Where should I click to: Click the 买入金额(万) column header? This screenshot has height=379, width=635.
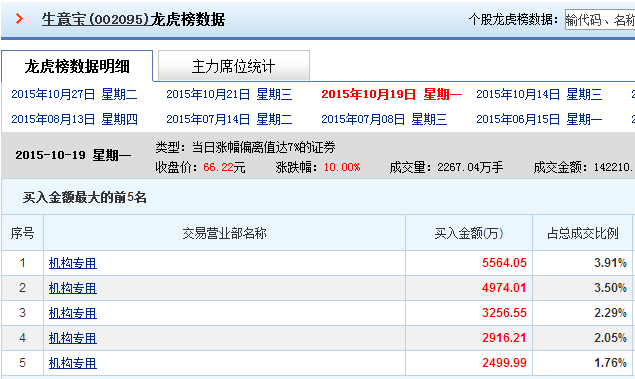[x=469, y=233]
